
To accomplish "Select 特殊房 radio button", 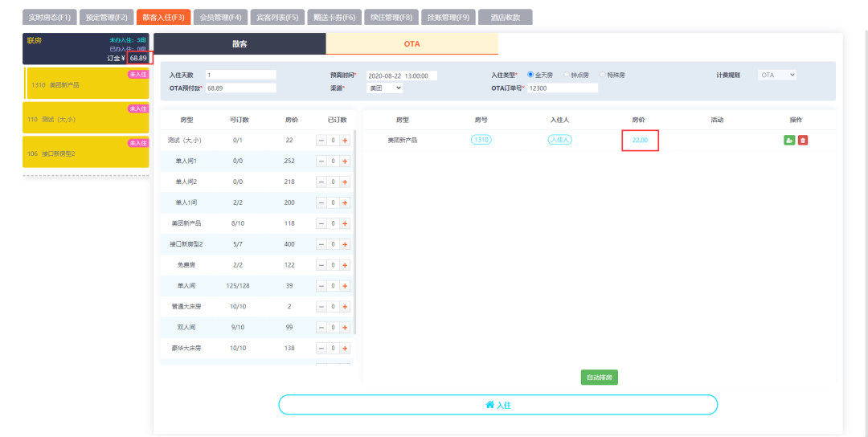I will (x=602, y=75).
